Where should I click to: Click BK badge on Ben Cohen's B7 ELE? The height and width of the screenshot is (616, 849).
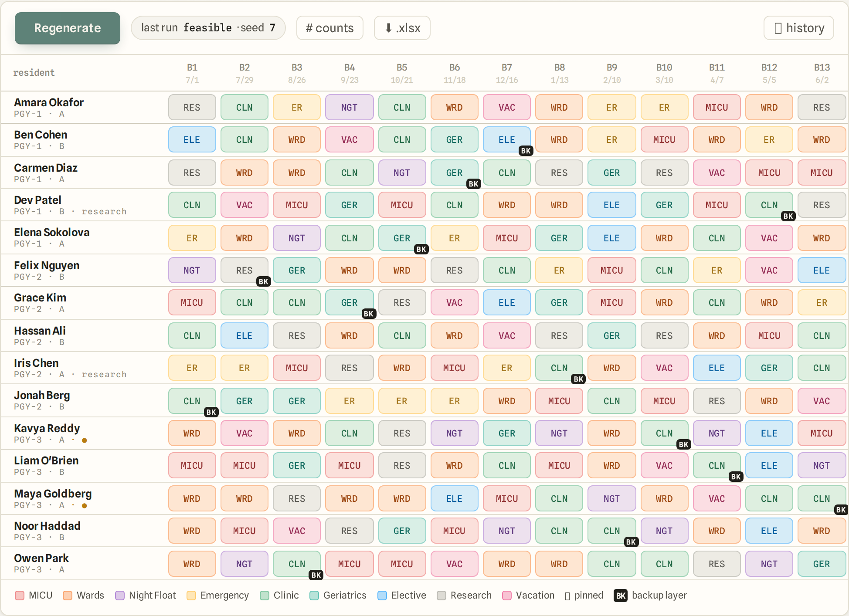tap(526, 151)
